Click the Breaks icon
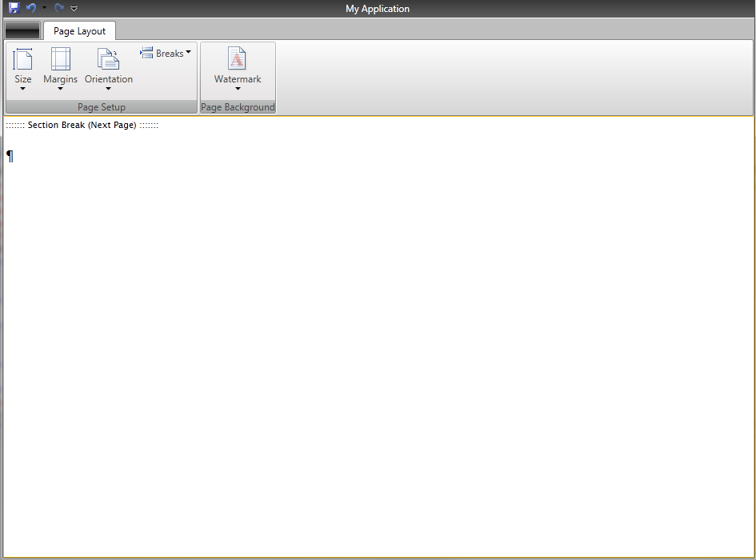Image resolution: width=756 pixels, height=560 pixels. (146, 53)
